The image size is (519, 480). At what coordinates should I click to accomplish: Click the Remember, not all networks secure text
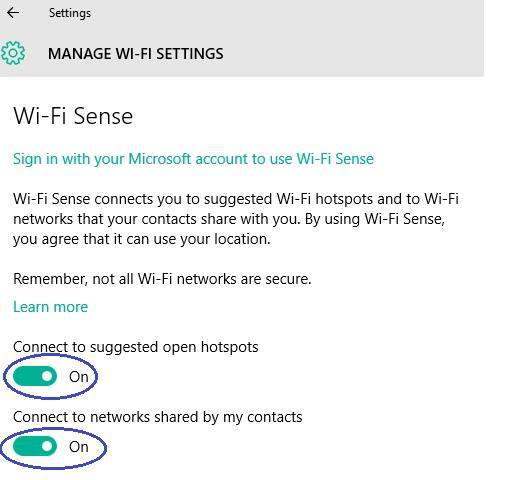coord(162,279)
